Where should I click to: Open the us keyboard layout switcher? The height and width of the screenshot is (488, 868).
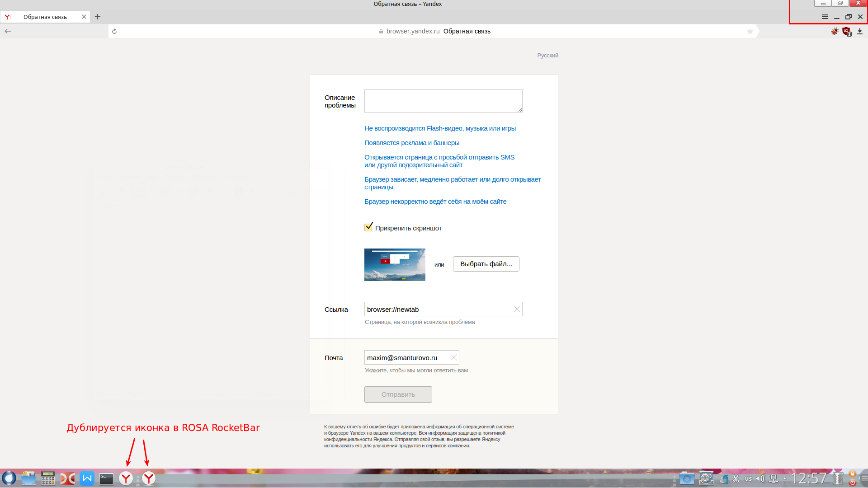click(749, 479)
